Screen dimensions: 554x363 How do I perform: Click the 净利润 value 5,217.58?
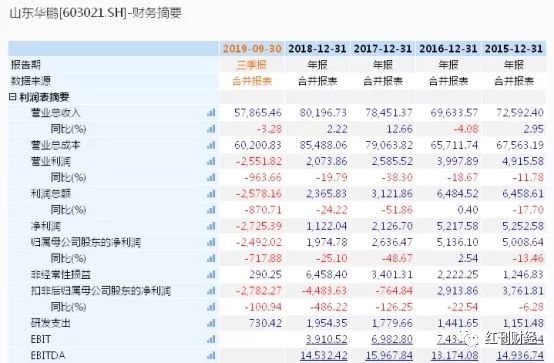457,226
